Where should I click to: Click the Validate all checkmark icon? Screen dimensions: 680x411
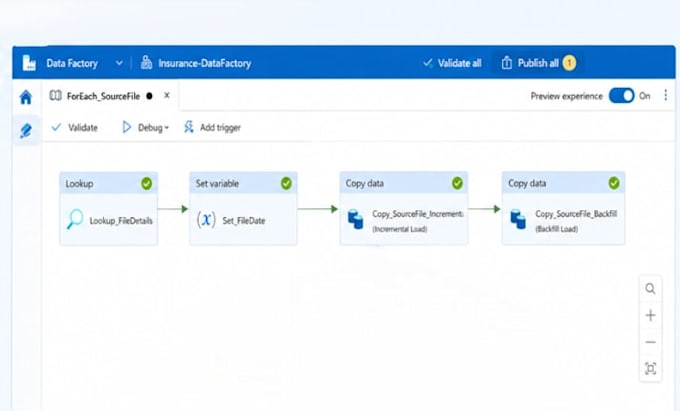pos(428,63)
